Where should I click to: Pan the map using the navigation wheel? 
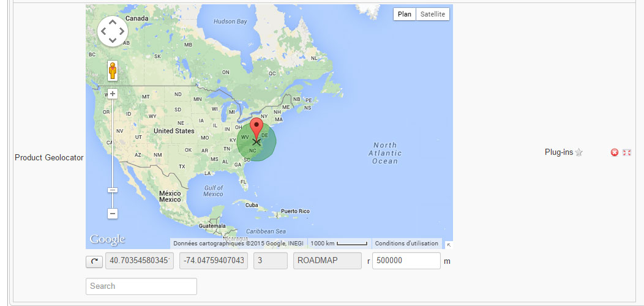(113, 31)
